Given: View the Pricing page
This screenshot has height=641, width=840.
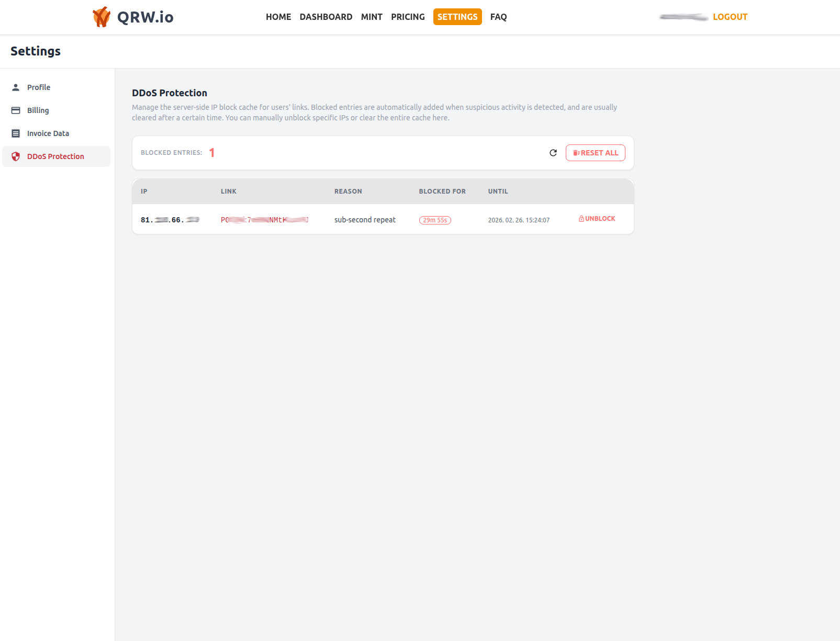Looking at the screenshot, I should tap(408, 17).
